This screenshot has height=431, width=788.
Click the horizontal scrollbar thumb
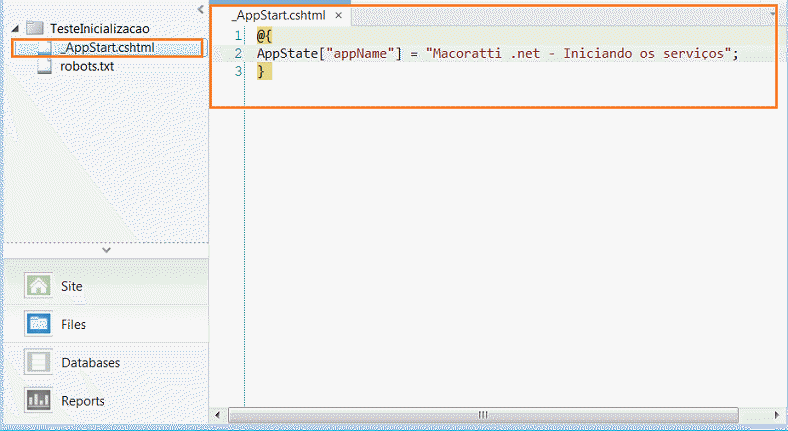pyautogui.click(x=483, y=415)
